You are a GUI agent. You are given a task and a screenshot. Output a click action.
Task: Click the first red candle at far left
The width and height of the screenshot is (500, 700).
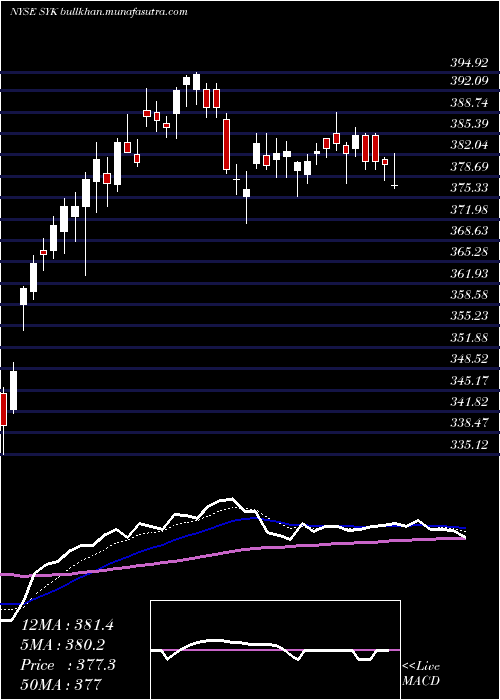pos(4,409)
